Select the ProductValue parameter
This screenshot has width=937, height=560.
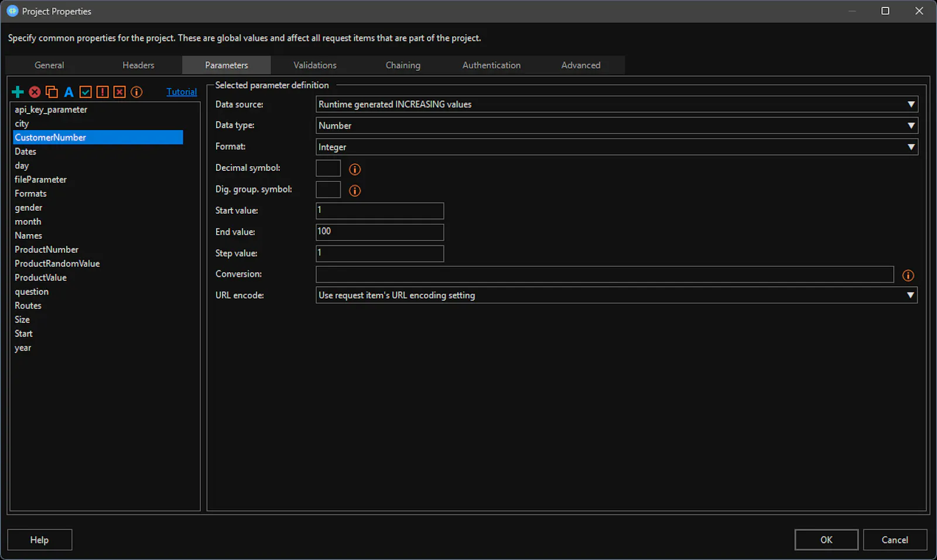(x=98, y=278)
